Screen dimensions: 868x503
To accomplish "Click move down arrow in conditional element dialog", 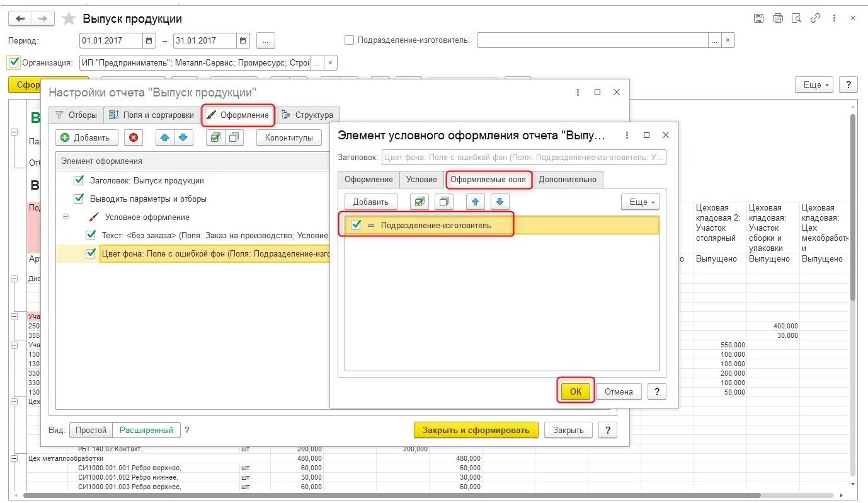I will coord(500,202).
